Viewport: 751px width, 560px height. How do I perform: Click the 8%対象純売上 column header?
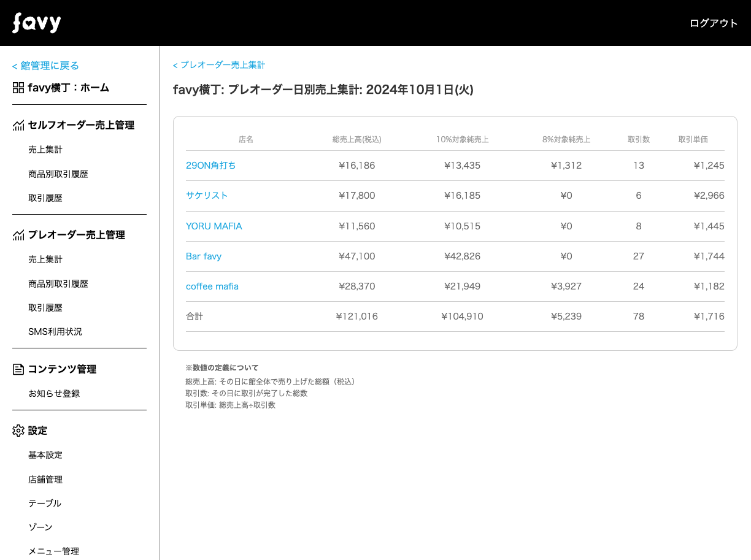[566, 140]
